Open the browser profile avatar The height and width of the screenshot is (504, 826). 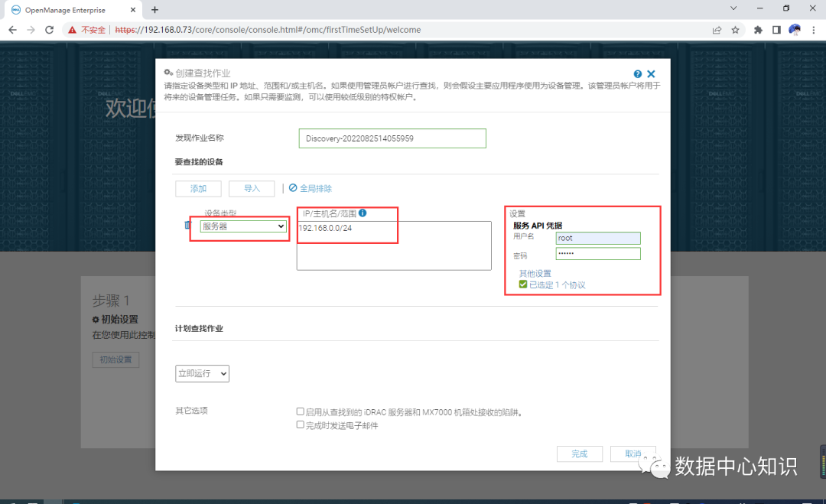pyautogui.click(x=795, y=30)
